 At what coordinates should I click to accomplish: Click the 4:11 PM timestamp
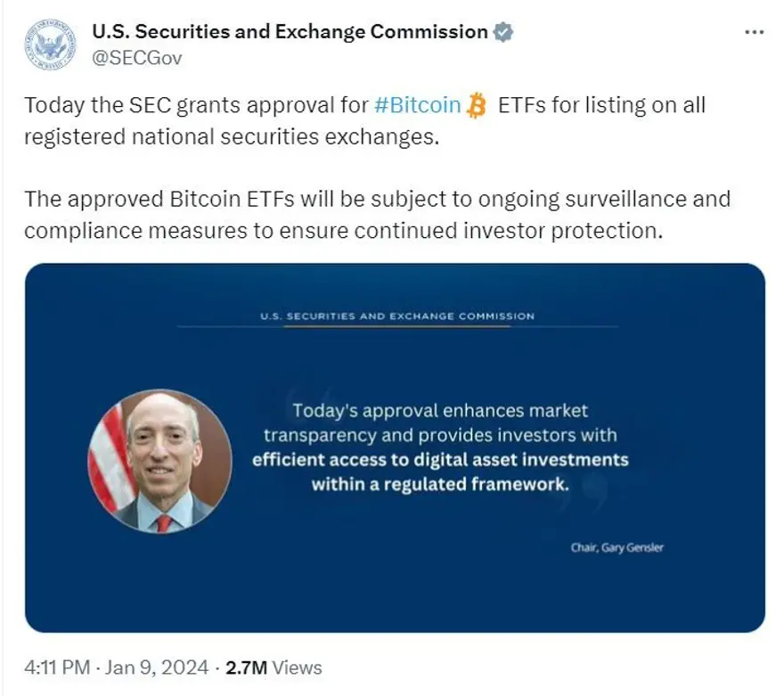(58, 667)
